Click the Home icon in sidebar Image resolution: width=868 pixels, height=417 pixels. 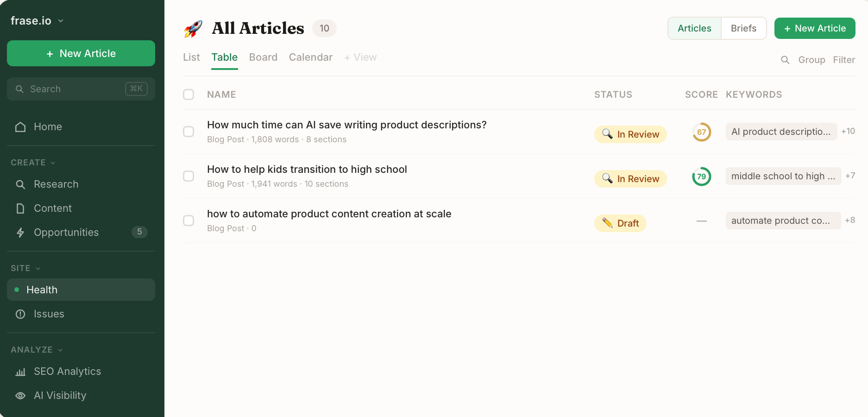pos(20,126)
